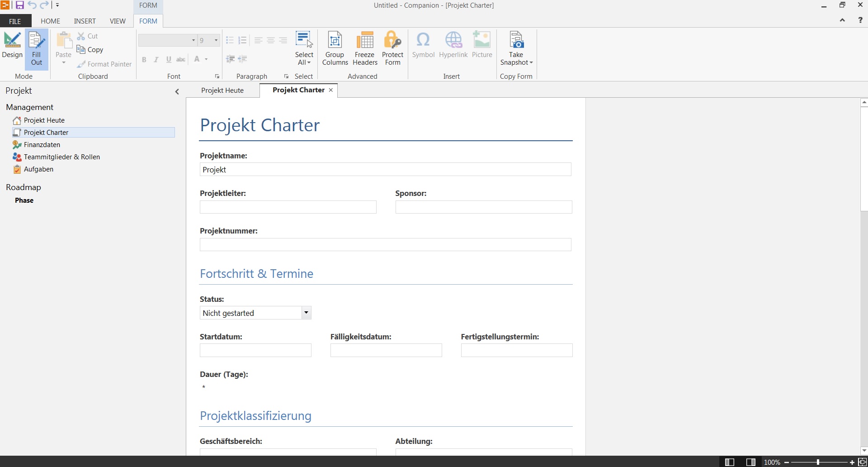Switch to Projekt Heute document tab
This screenshot has width=868, height=467.
click(x=222, y=91)
